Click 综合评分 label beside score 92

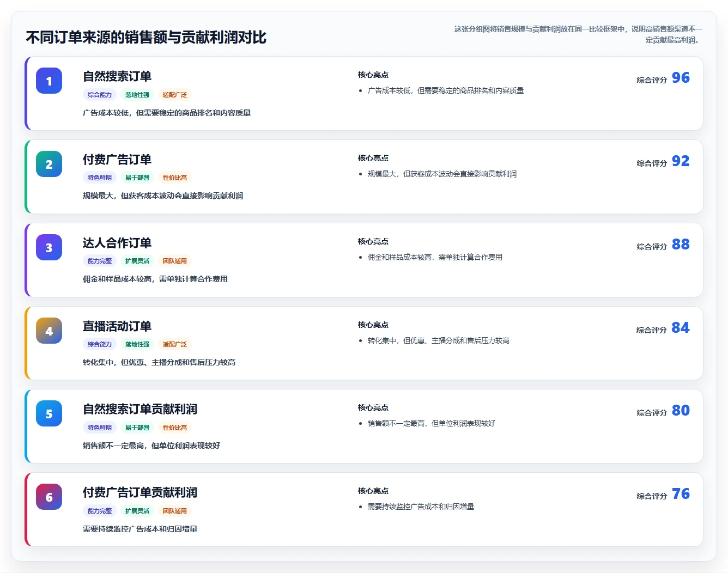pyautogui.click(x=652, y=163)
